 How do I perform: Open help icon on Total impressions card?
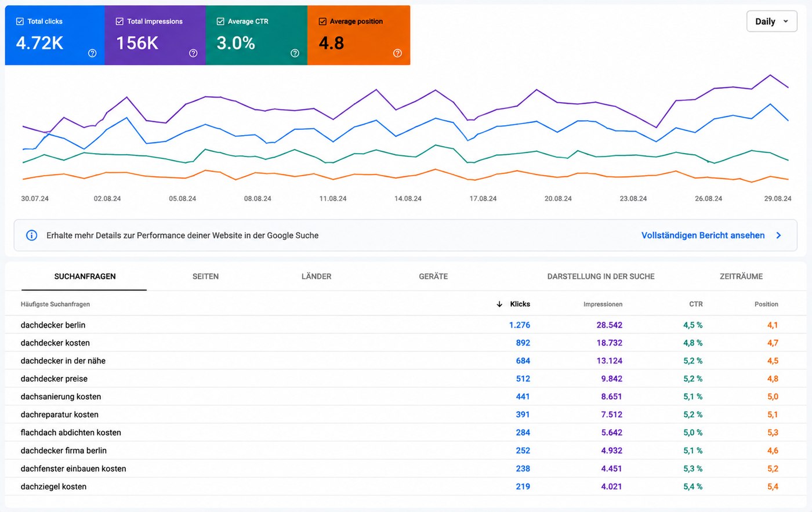(x=193, y=53)
